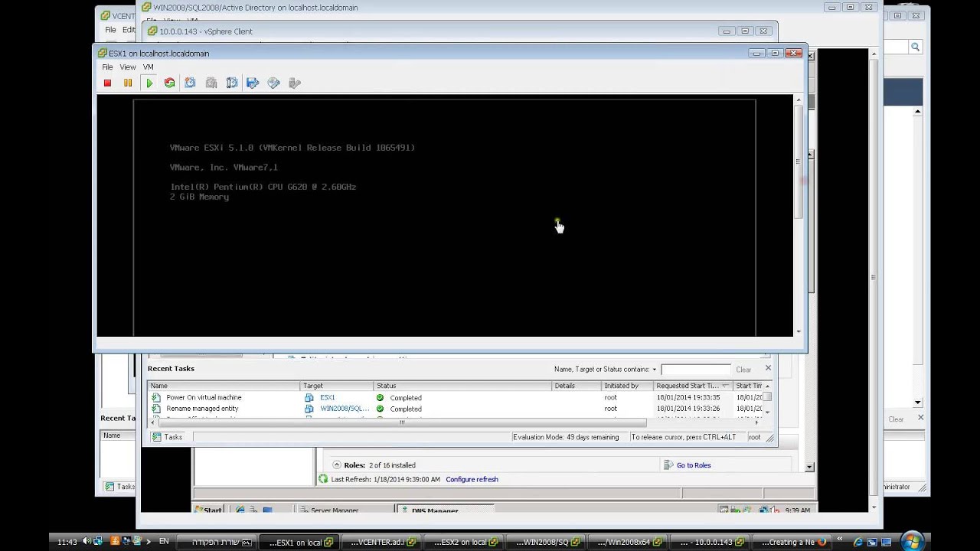Click the search magnifier in background window

(915, 47)
